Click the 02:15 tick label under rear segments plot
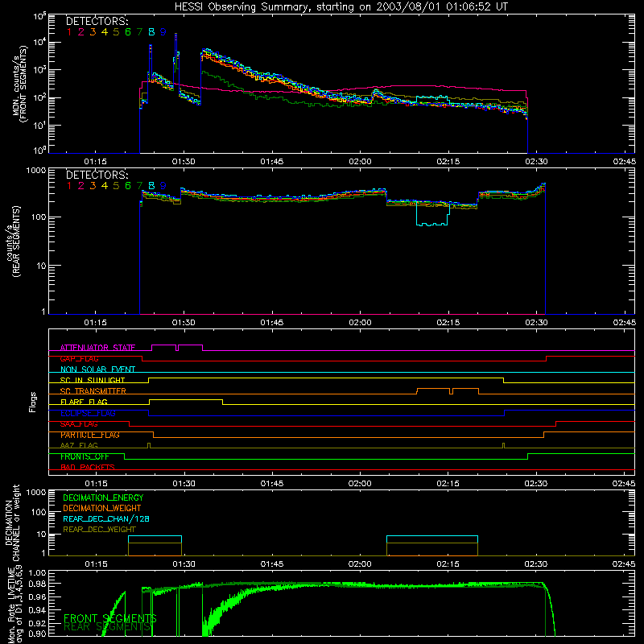This screenshot has height=644, width=644. pyautogui.click(x=448, y=323)
